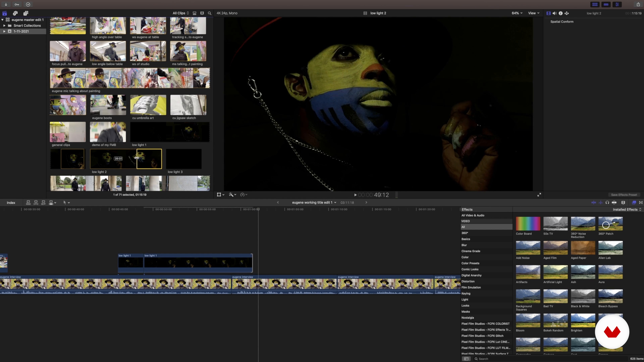Open the Video inspector icon
This screenshot has height=362, width=644.
(x=548, y=13)
